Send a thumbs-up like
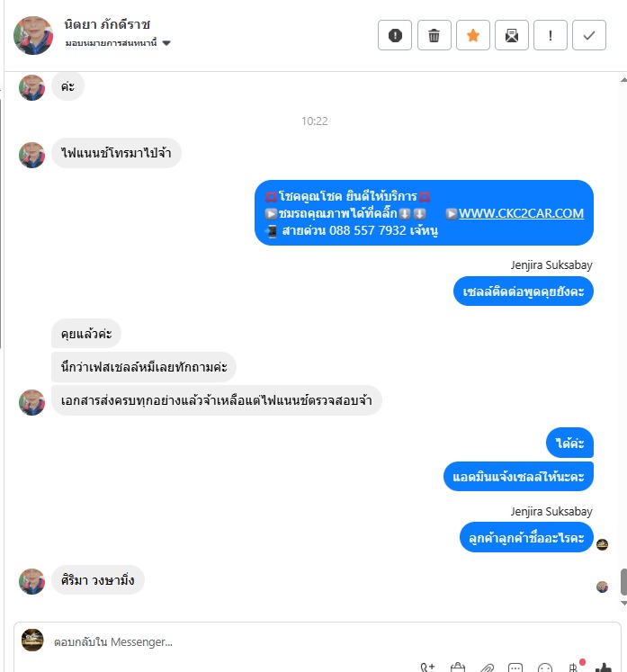The image size is (627, 672). tap(604, 668)
